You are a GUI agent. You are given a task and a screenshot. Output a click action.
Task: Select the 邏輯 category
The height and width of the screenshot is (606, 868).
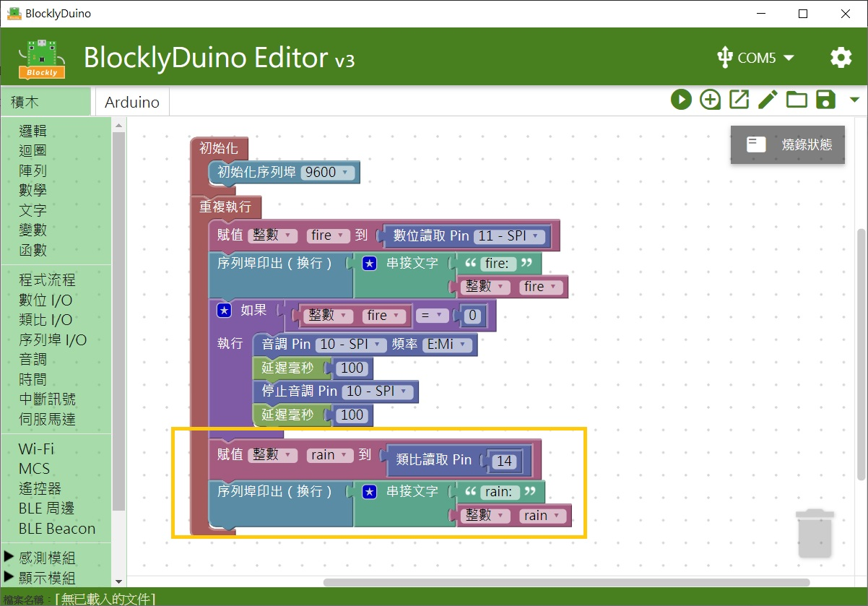[32, 131]
